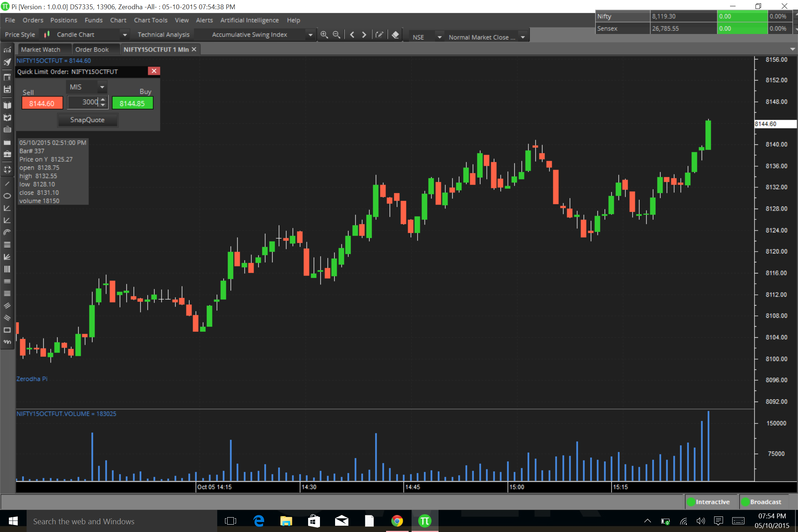Viewport: 798px width, 532px height.
Task: Click the save floppy disk sidebar icon
Action: [7, 89]
